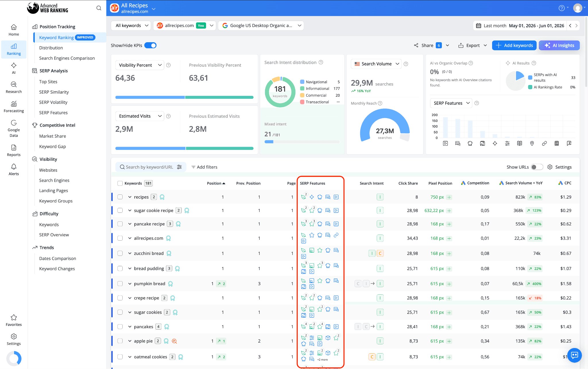588x369 pixels.
Task: Click the help icon next to Monthly Reach
Action: click(x=380, y=103)
